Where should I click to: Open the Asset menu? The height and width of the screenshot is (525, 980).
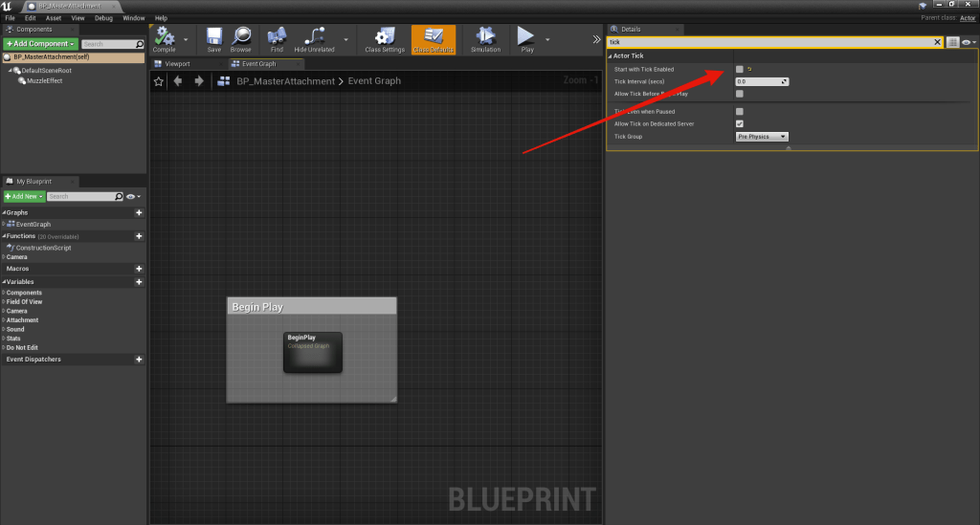tap(54, 18)
